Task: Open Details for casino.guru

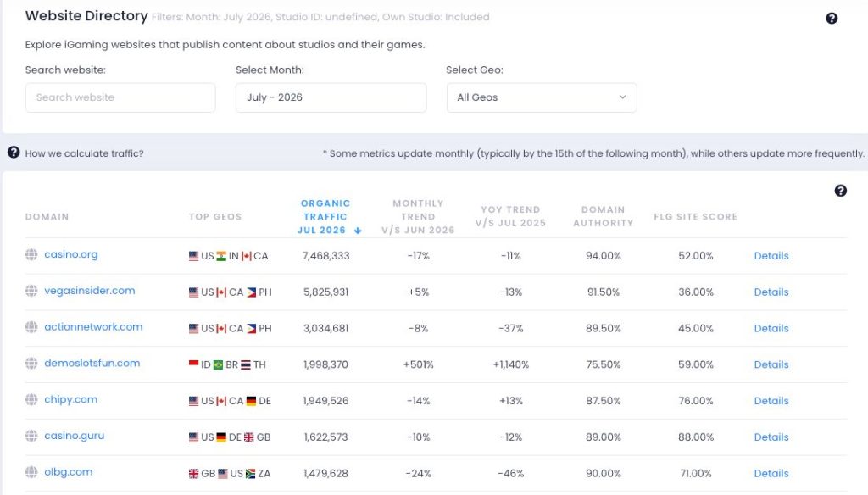Action: click(771, 437)
